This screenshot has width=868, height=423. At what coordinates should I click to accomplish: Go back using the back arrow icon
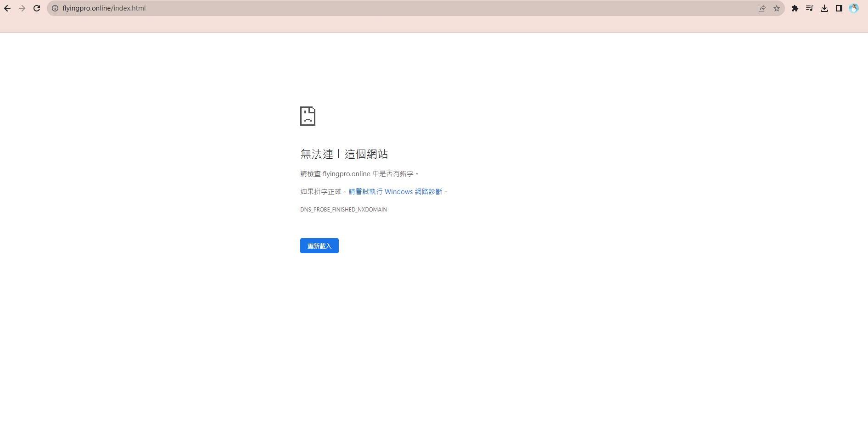click(x=7, y=8)
